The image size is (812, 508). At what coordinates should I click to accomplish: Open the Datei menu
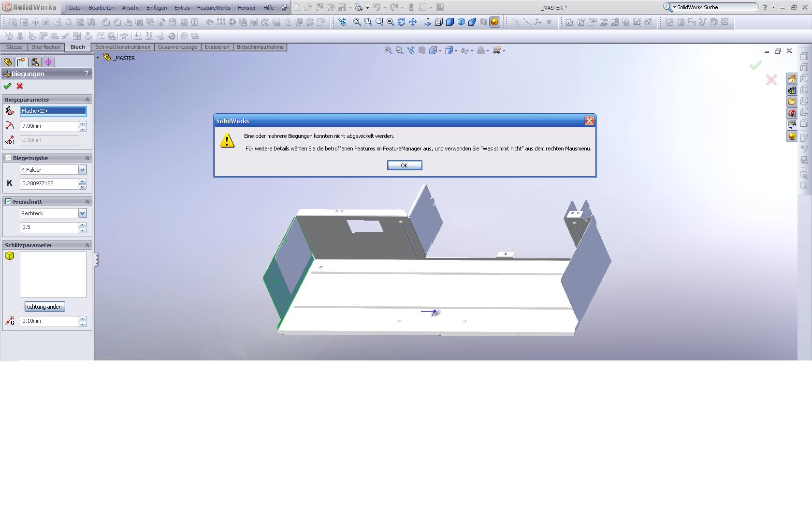(75, 8)
